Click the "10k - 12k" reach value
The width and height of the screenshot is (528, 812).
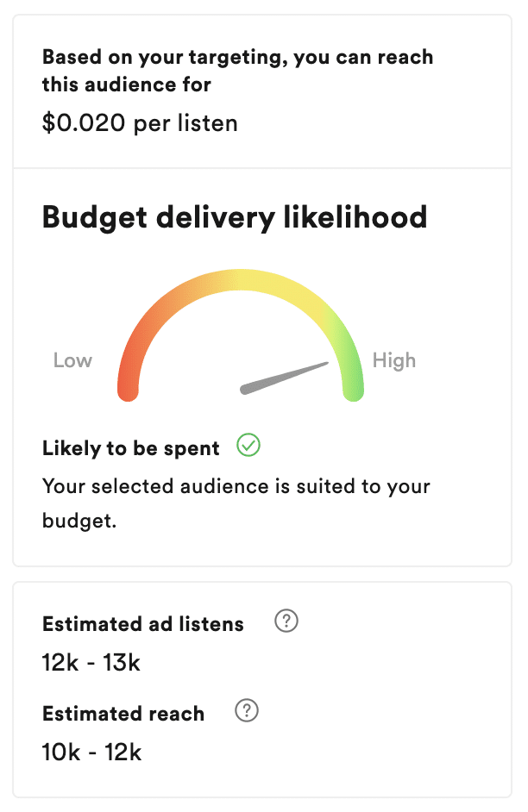click(x=91, y=753)
